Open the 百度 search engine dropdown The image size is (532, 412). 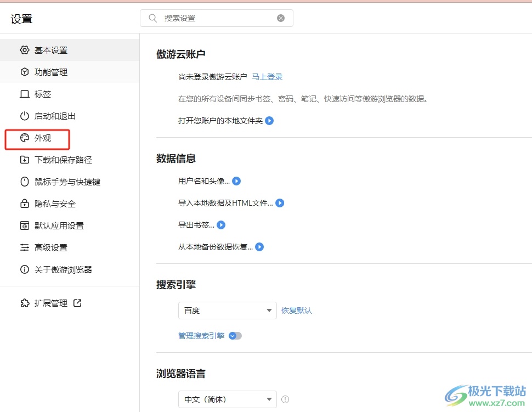point(227,311)
